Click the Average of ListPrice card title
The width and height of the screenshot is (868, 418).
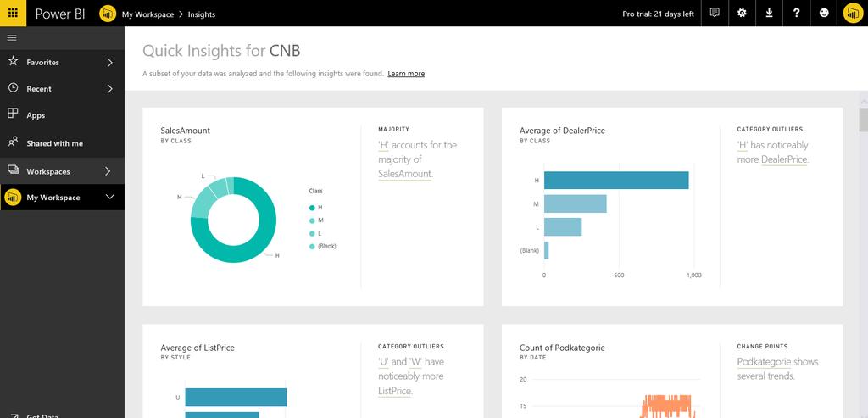click(197, 348)
